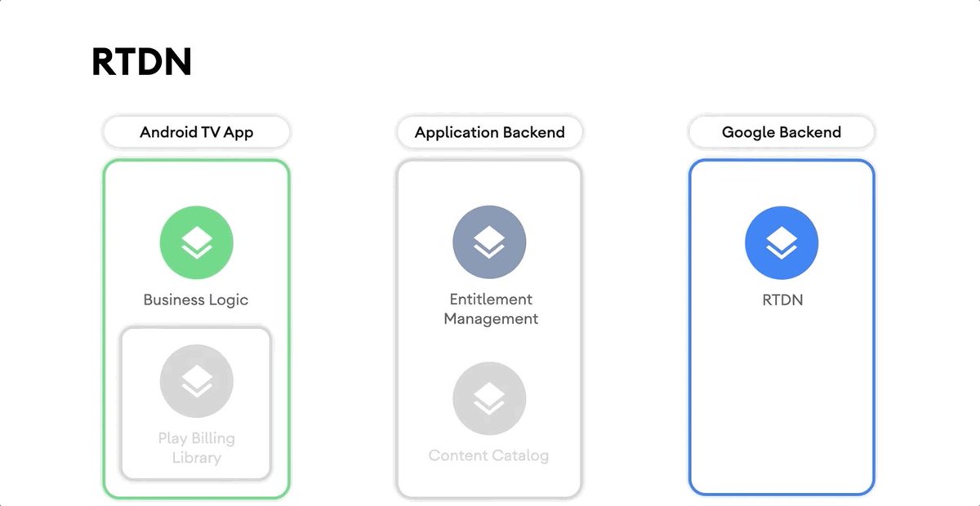Click the RTDN label under blue icon
980x506 pixels.
click(x=782, y=300)
